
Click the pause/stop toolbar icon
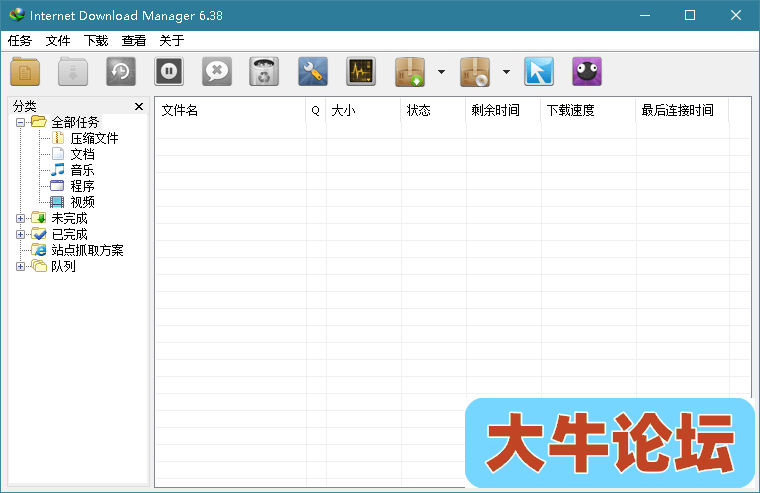click(169, 72)
